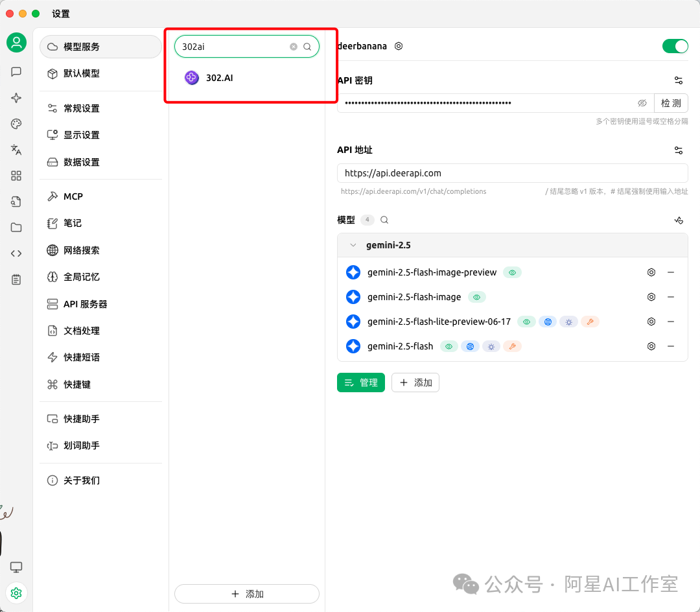Open 快捷助手 settings
This screenshot has width=700, height=612.
(x=100, y=419)
